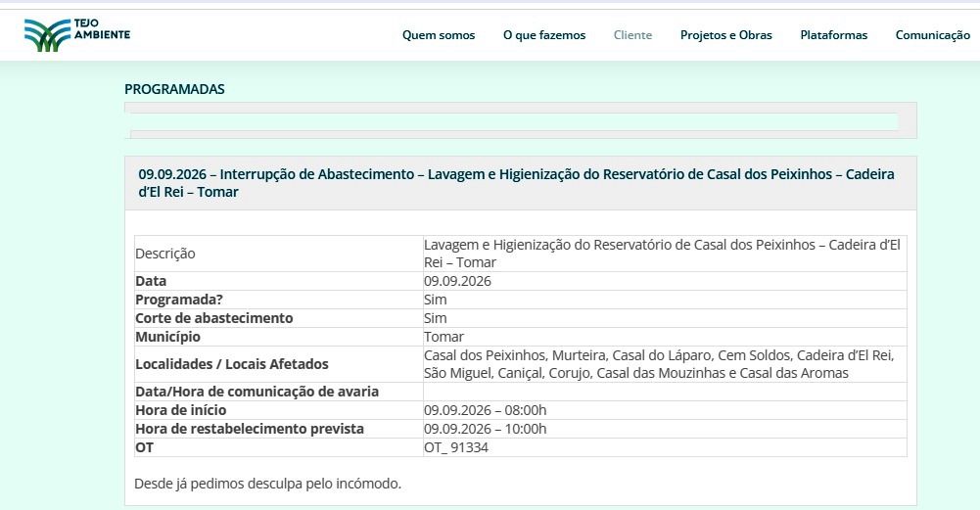980x510 pixels.
Task: Open the Plataformas menu
Action: click(x=834, y=35)
